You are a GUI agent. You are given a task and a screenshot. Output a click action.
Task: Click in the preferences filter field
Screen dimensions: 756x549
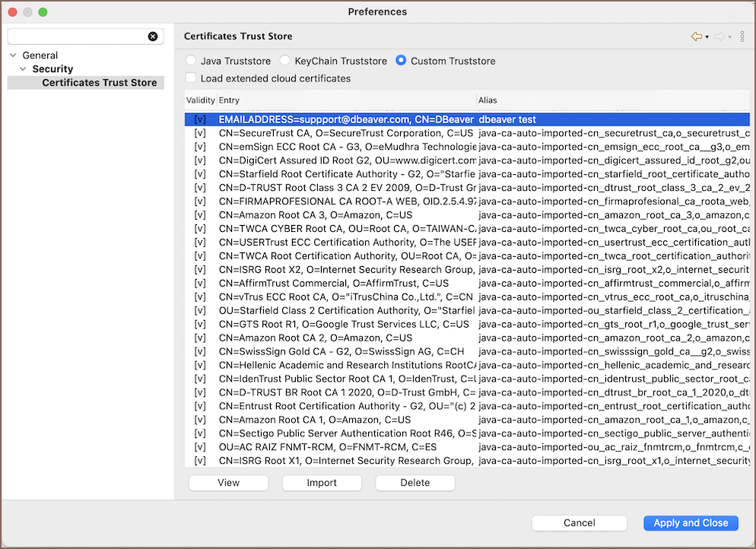click(x=76, y=36)
